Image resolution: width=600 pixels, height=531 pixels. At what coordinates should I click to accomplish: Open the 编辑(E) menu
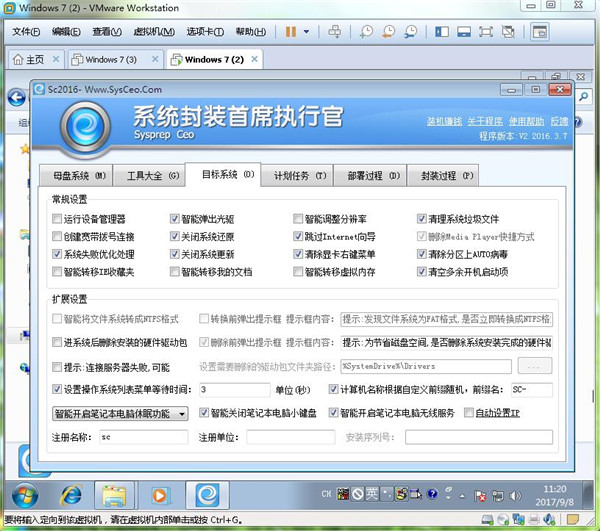(66, 32)
